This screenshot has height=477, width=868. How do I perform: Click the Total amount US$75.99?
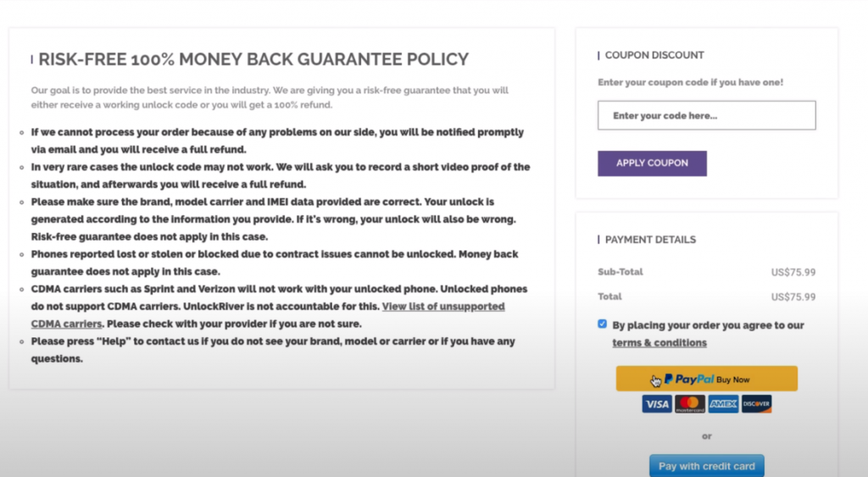793,297
